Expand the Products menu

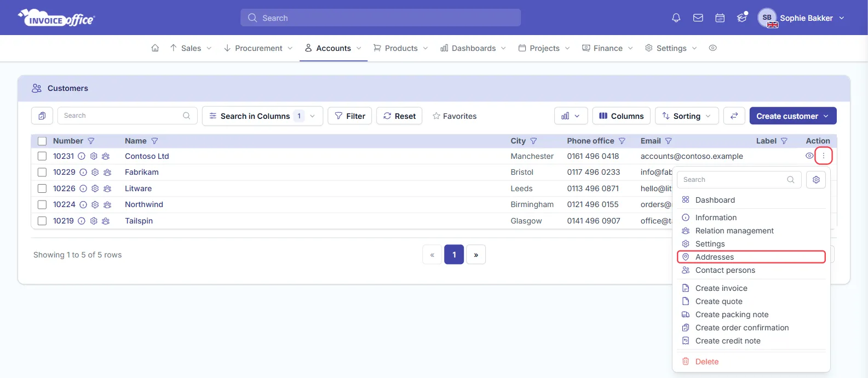coord(400,48)
